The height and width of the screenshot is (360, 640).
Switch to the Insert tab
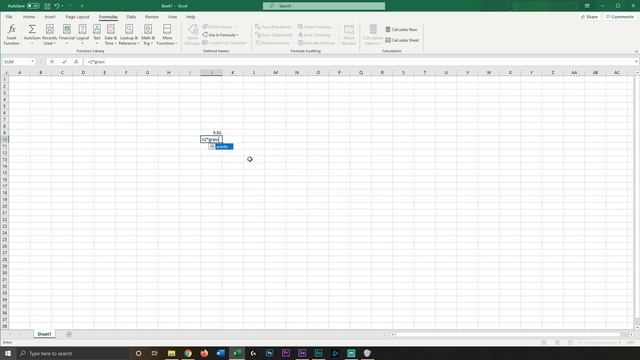pyautogui.click(x=50, y=17)
